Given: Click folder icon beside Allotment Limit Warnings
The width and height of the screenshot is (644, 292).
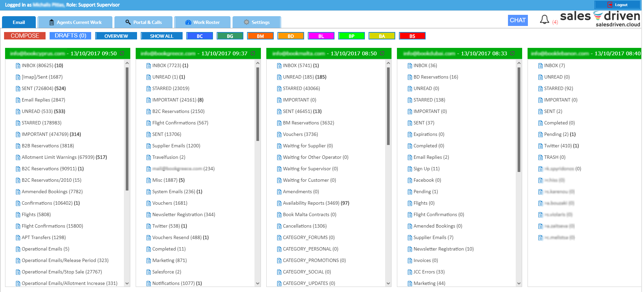Looking at the screenshot, I should (x=18, y=157).
